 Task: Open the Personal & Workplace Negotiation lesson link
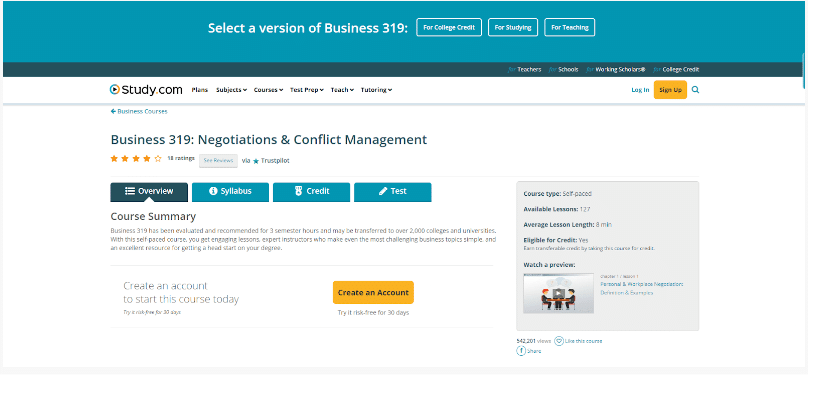[642, 289]
